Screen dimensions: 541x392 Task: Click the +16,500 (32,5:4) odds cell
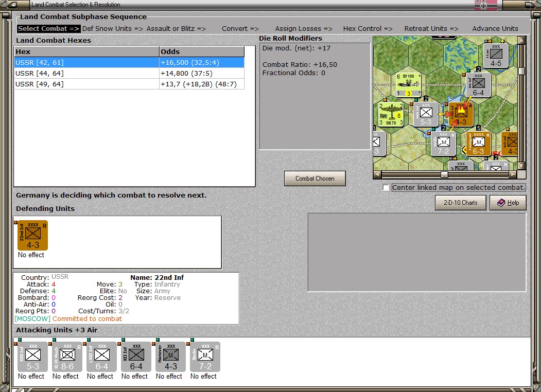coord(202,63)
